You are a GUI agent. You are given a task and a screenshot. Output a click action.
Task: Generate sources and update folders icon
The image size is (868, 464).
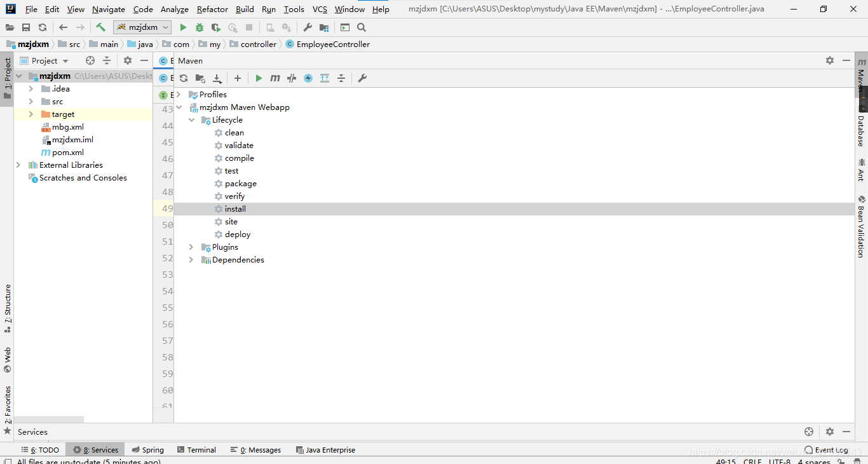point(200,78)
